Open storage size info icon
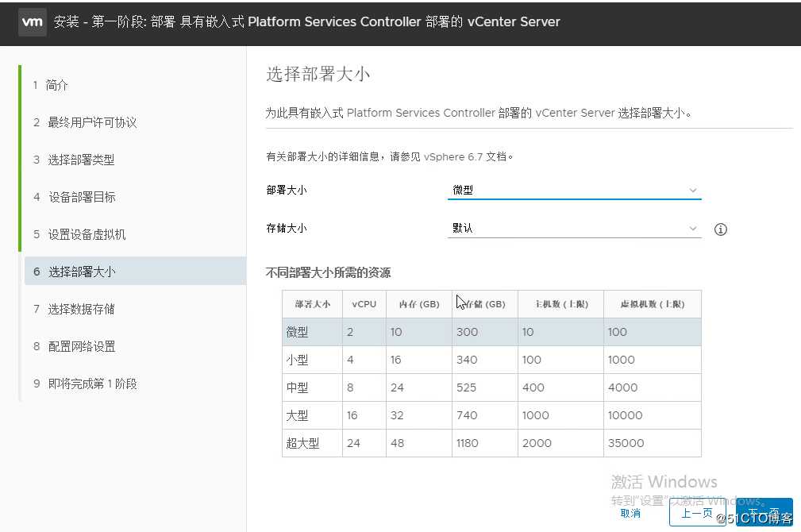 [x=720, y=229]
